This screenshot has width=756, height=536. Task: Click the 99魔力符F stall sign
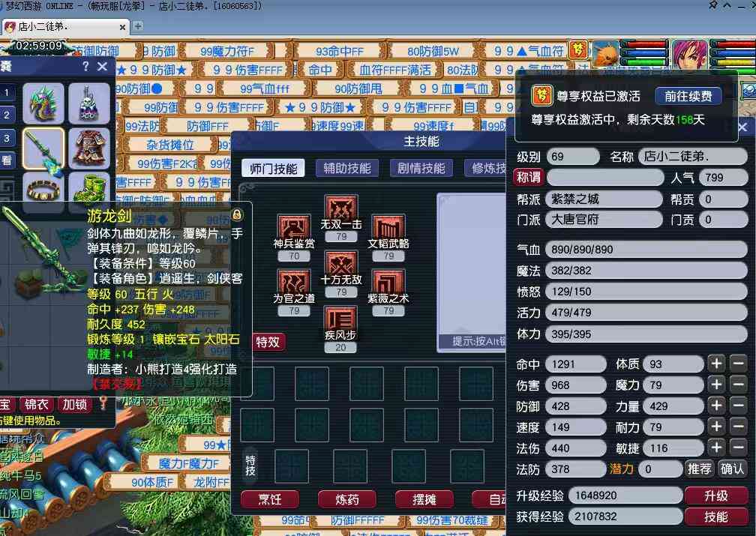pyautogui.click(x=226, y=51)
